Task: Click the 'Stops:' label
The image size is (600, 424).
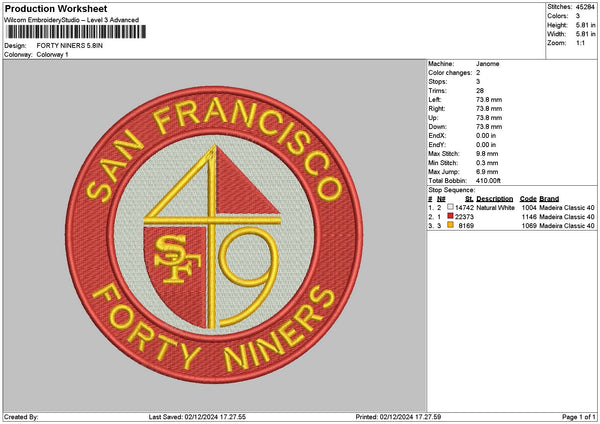Action: [438, 82]
